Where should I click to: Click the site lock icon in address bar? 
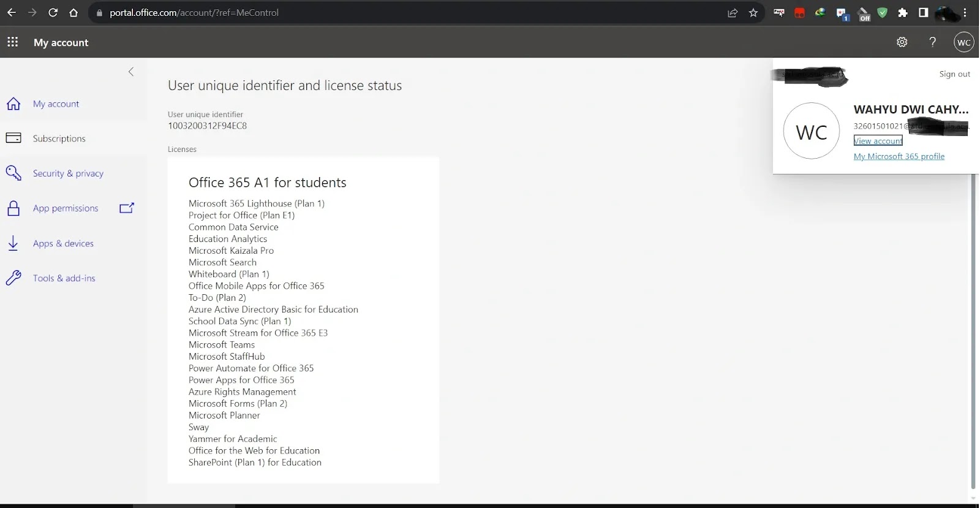pyautogui.click(x=99, y=12)
